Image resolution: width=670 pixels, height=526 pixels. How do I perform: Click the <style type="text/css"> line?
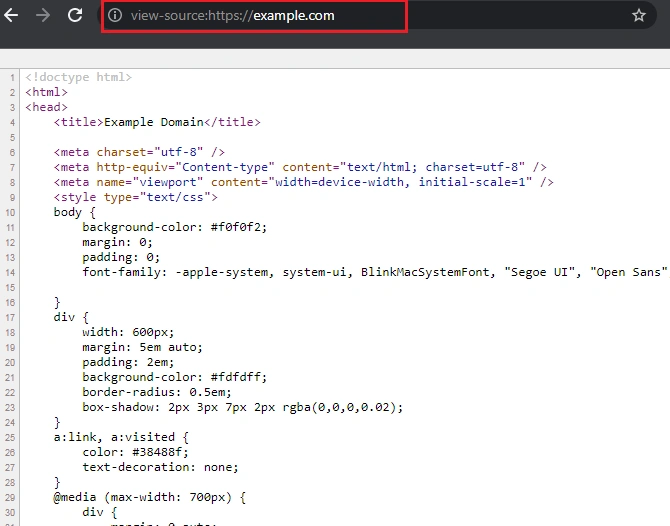135,197
